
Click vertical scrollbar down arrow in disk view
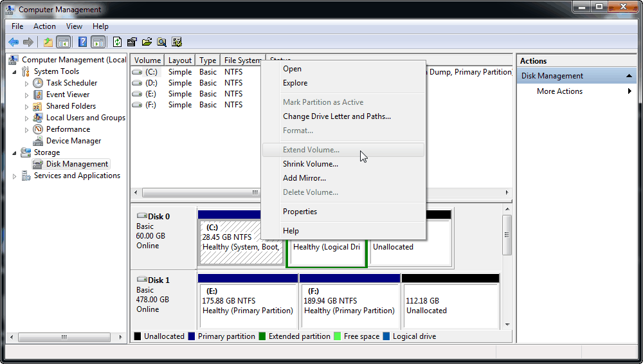tap(507, 325)
